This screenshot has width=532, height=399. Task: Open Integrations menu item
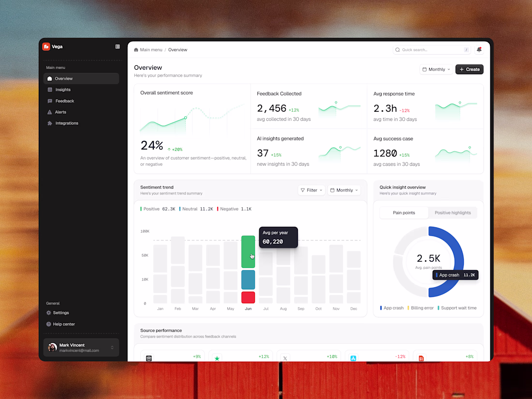point(81,123)
